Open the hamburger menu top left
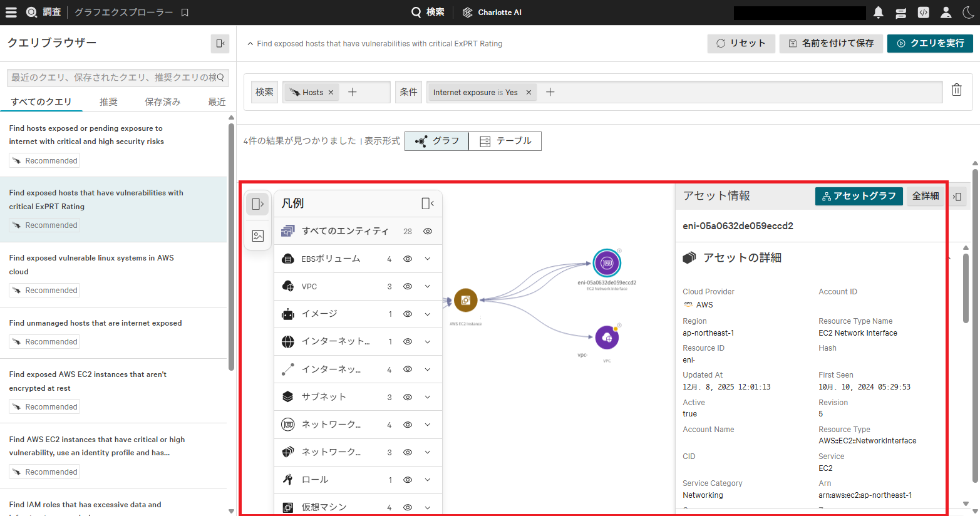This screenshot has height=516, width=980. pos(11,11)
